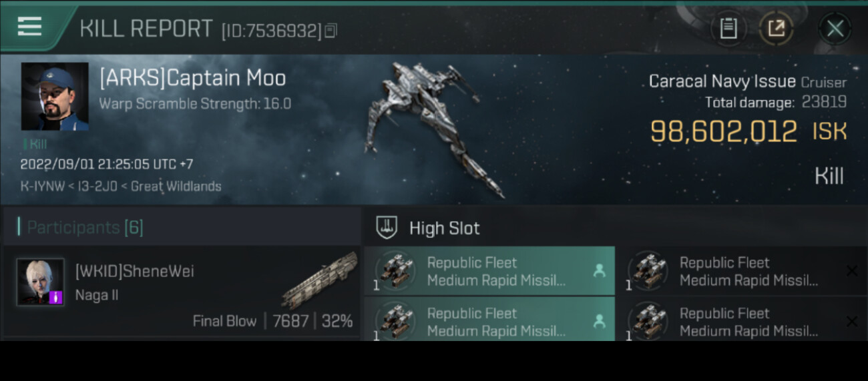Viewport: 868px width, 381px height.
Task: View Captain Moo's portrait
Action: (x=55, y=97)
